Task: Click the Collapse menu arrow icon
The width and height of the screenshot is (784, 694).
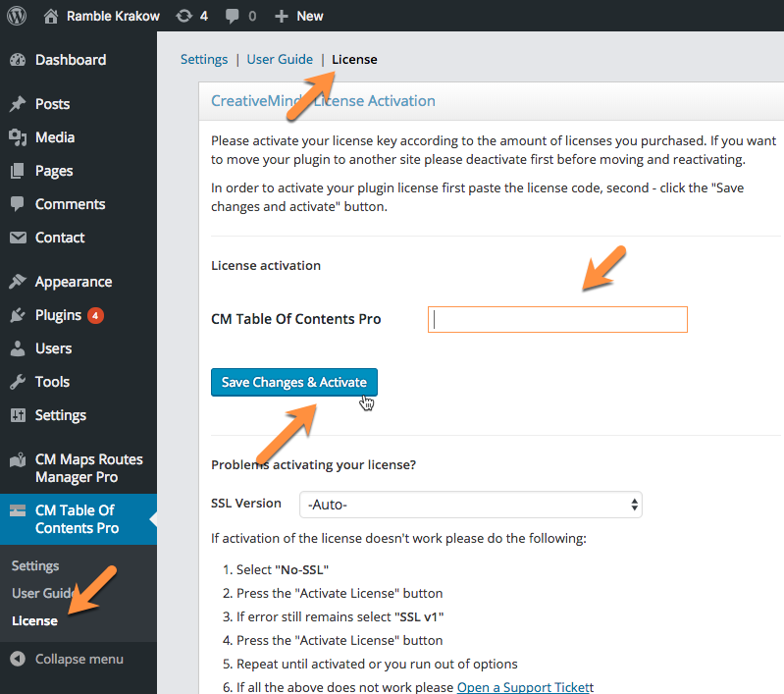Action: pos(18,659)
